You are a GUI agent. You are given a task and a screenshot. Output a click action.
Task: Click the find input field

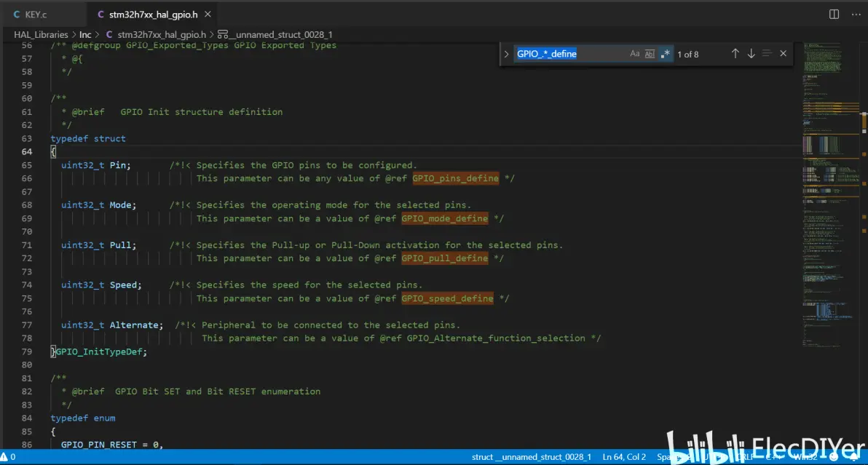568,54
